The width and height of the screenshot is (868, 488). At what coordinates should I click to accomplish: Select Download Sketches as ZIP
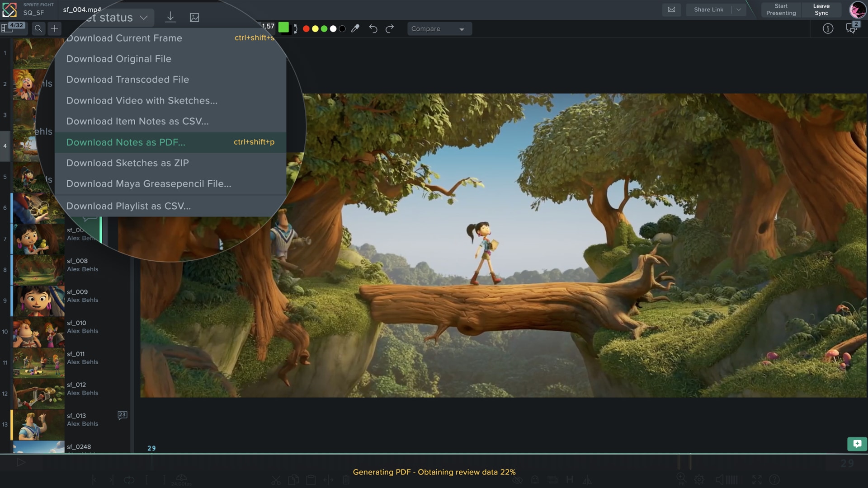coord(127,163)
